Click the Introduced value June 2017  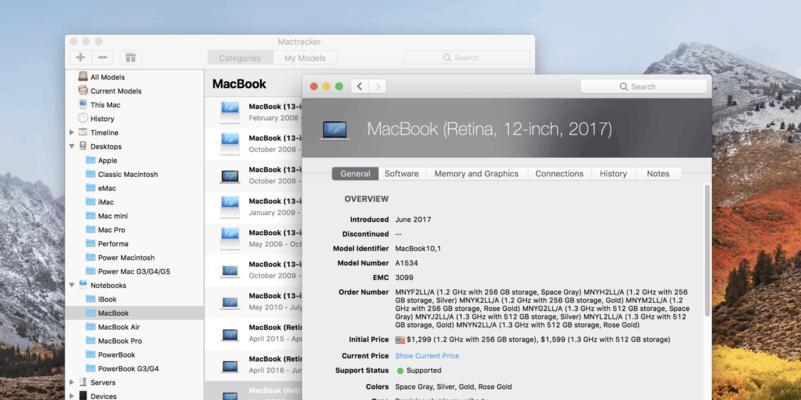click(413, 219)
